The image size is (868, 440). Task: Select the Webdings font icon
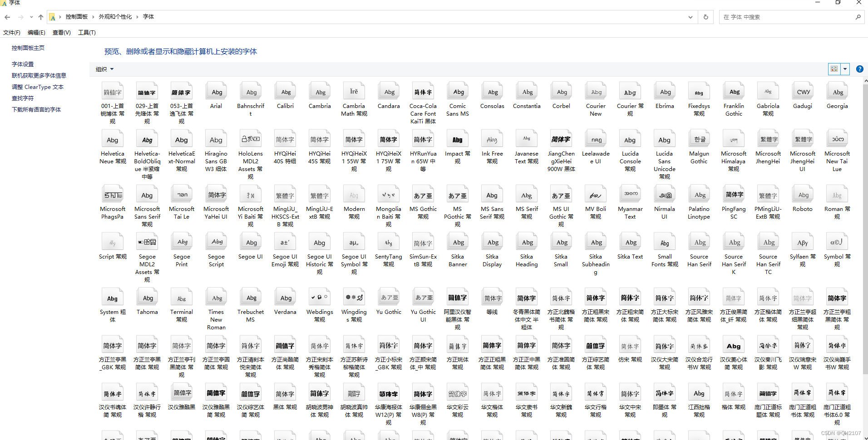[320, 298]
